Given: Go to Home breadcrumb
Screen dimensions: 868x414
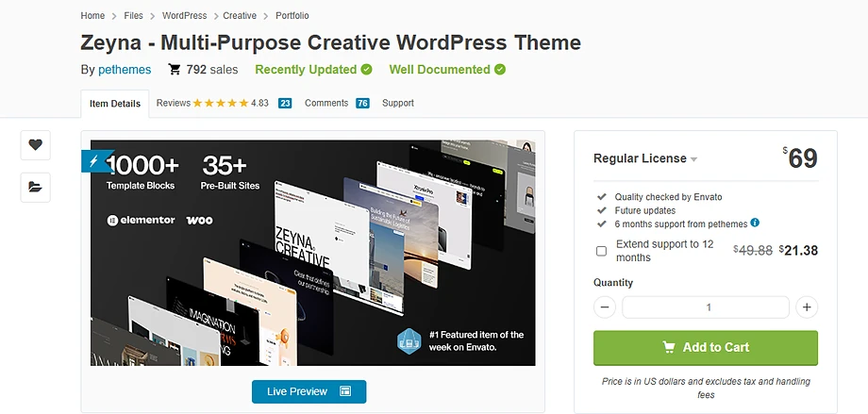Looking at the screenshot, I should pyautogui.click(x=92, y=15).
